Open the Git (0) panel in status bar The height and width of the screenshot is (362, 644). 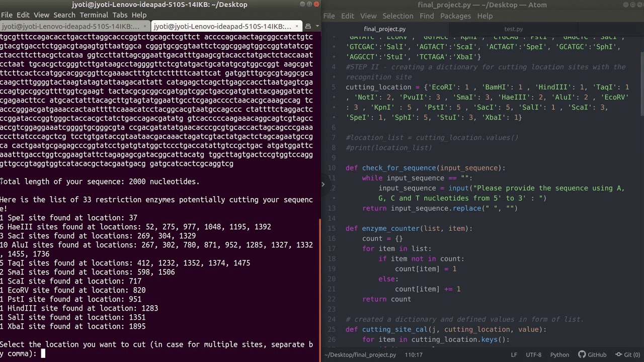[626, 354]
